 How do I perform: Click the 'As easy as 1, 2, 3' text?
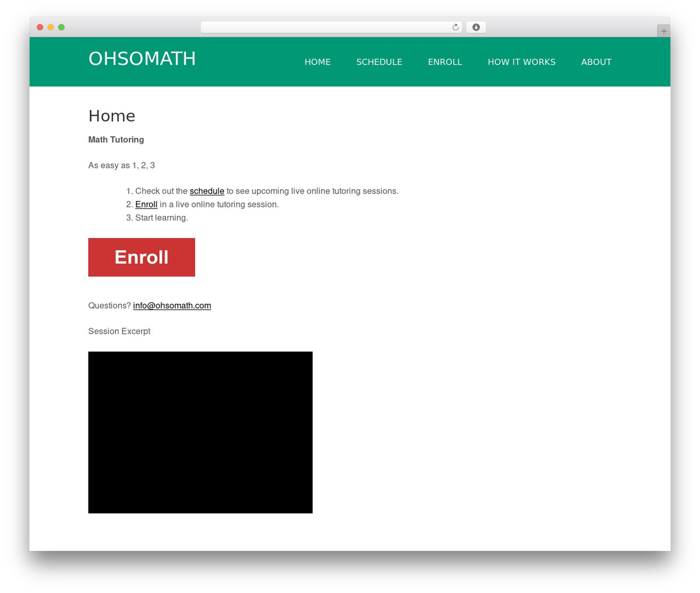pyautogui.click(x=121, y=165)
